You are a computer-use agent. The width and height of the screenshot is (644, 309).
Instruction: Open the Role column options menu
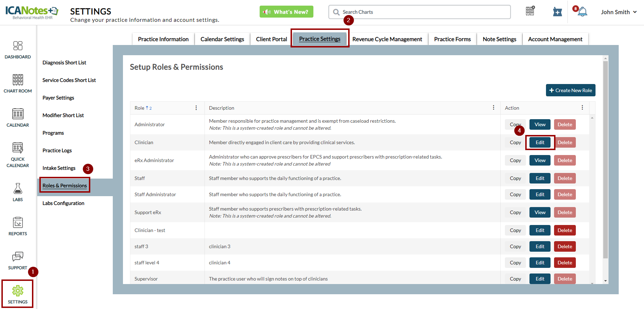196,108
